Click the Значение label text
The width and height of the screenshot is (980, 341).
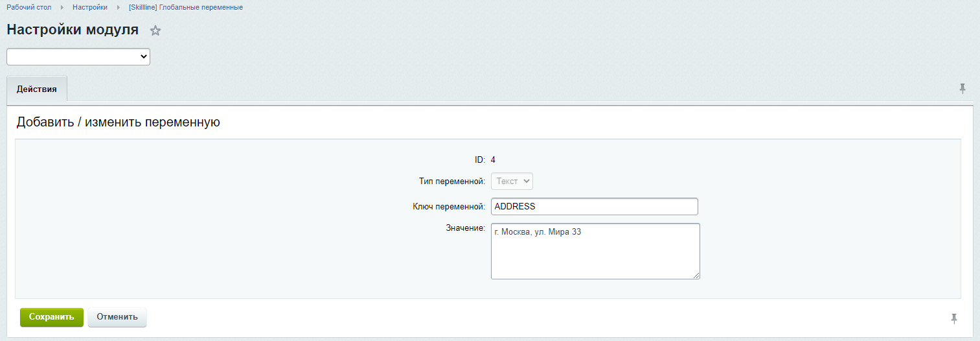(x=466, y=228)
